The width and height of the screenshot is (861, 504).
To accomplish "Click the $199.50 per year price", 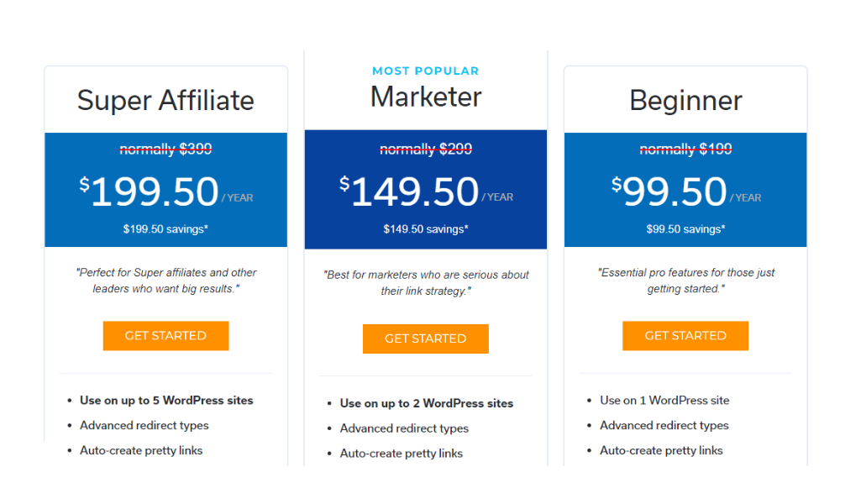I will (x=165, y=192).
